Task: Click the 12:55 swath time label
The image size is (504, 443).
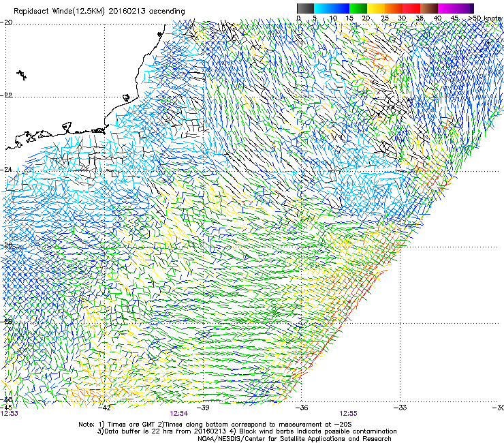Action: tap(349, 414)
